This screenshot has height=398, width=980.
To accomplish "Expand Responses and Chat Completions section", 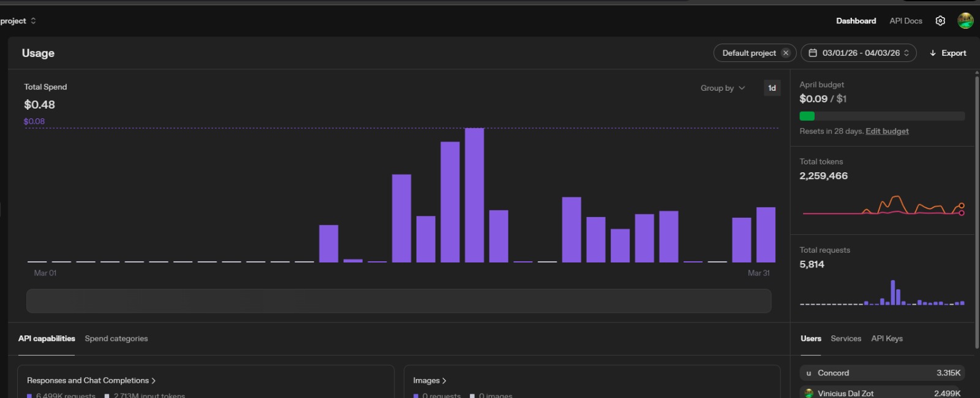I will [91, 381].
